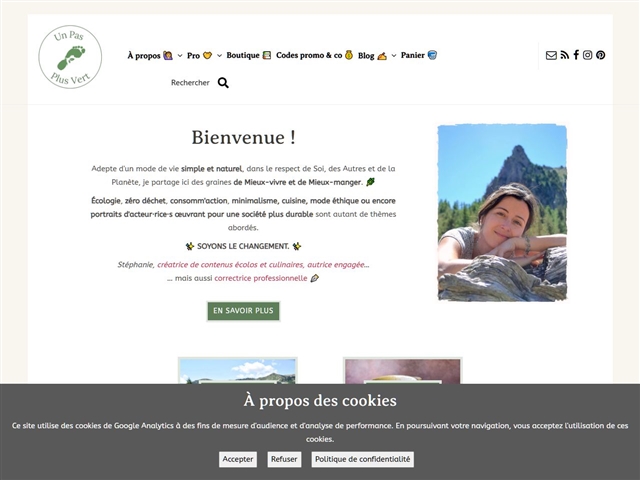Open the Instagram profile icon
This screenshot has width=640, height=480.
pyautogui.click(x=587, y=55)
